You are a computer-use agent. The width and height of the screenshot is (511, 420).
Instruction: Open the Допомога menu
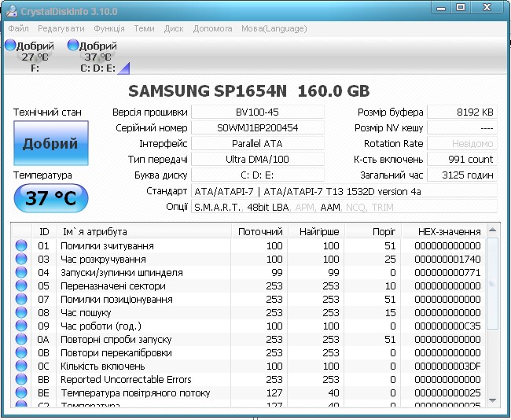(x=212, y=28)
